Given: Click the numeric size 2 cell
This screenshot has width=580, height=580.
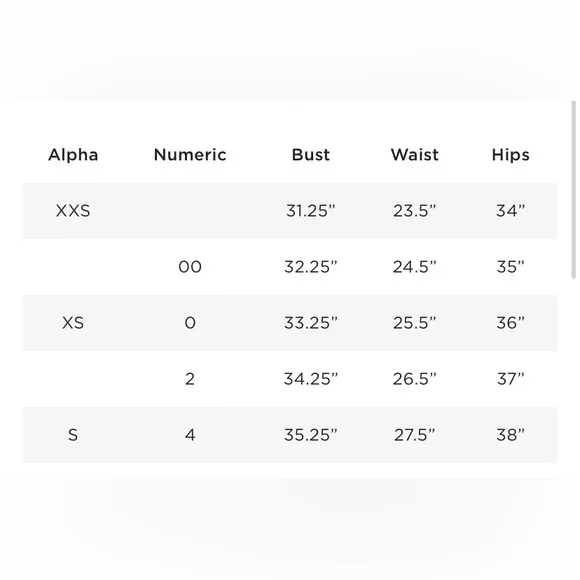Looking at the screenshot, I should [190, 379].
